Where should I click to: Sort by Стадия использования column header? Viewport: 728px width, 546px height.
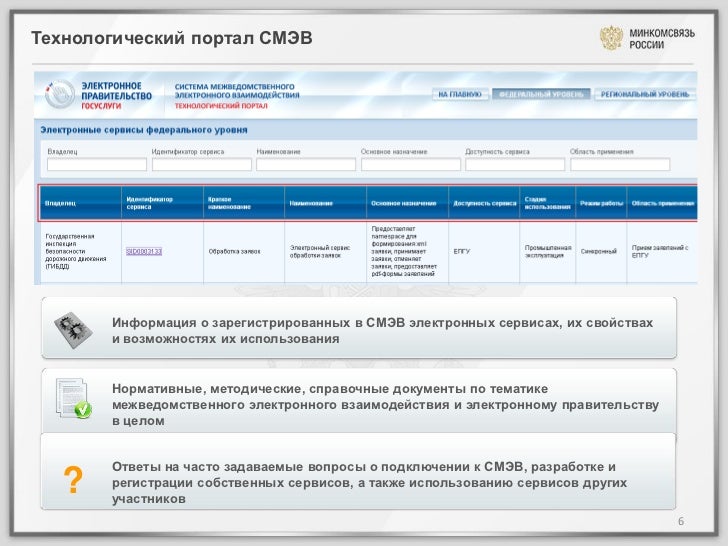point(547,203)
